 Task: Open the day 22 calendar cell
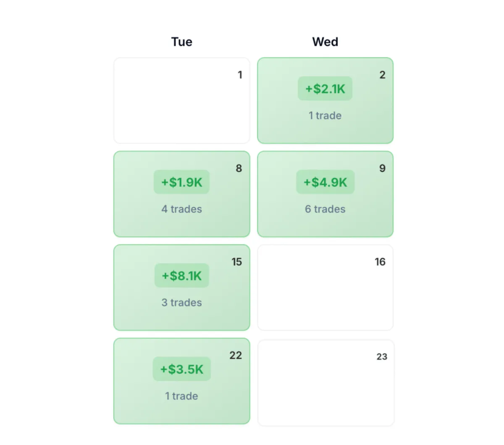click(182, 381)
